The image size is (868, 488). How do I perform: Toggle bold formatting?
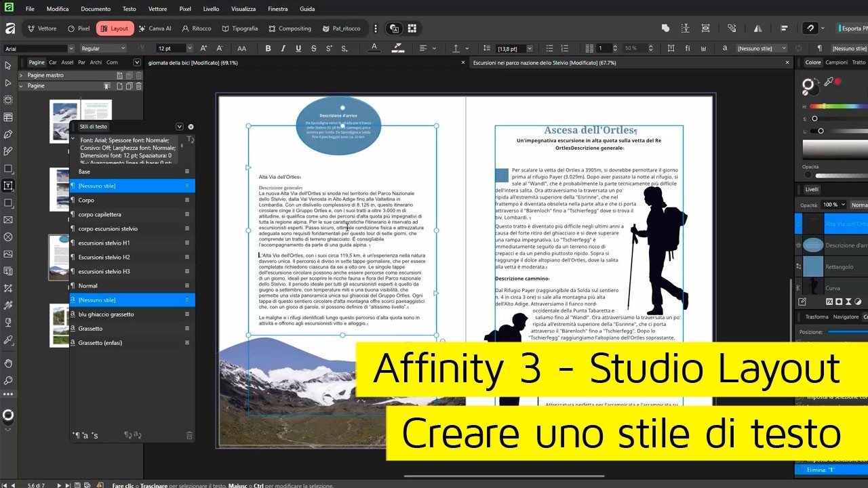268,49
